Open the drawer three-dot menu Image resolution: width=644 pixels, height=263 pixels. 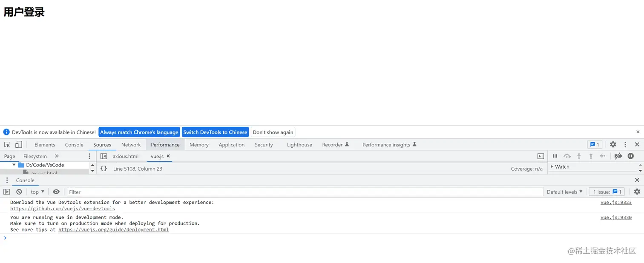(x=7, y=180)
